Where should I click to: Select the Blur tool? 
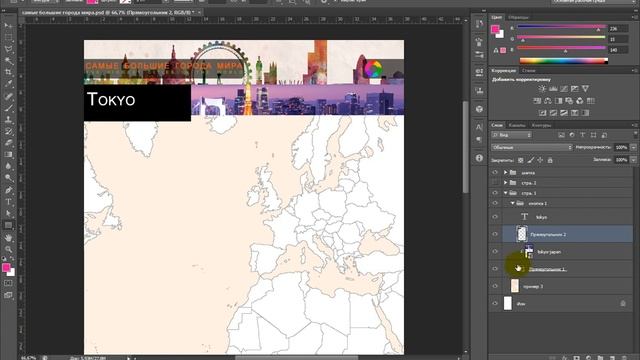click(x=8, y=167)
